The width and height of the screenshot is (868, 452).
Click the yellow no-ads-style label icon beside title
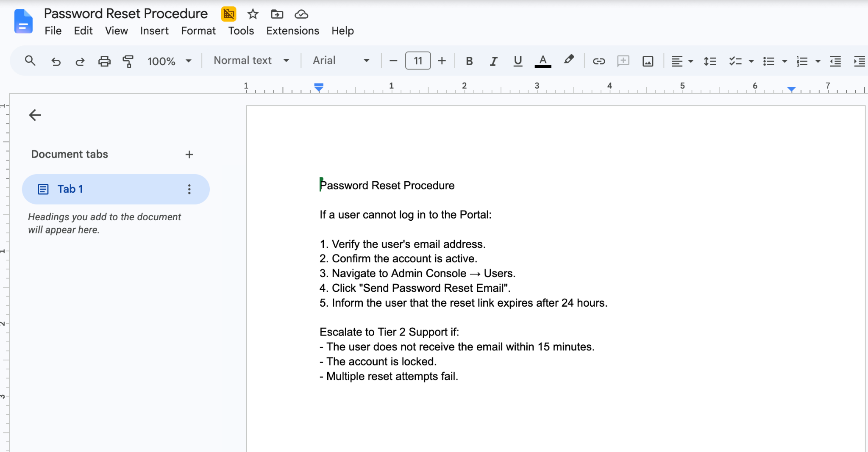229,14
